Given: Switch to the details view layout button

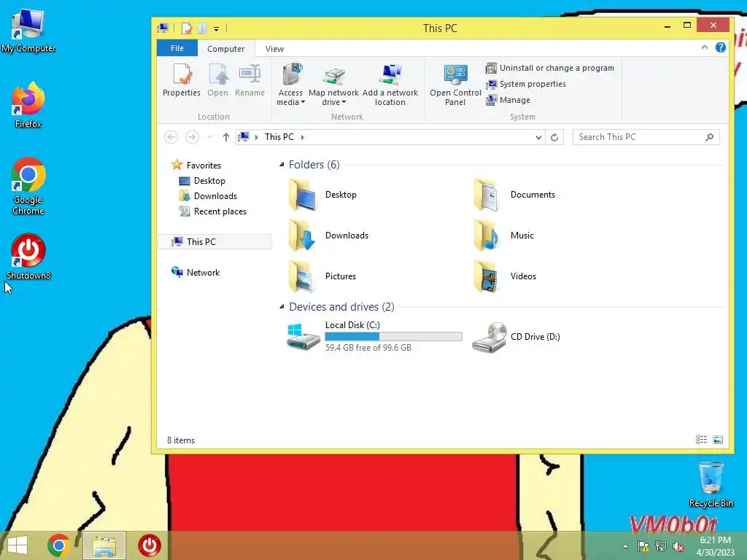Looking at the screenshot, I should pos(701,440).
